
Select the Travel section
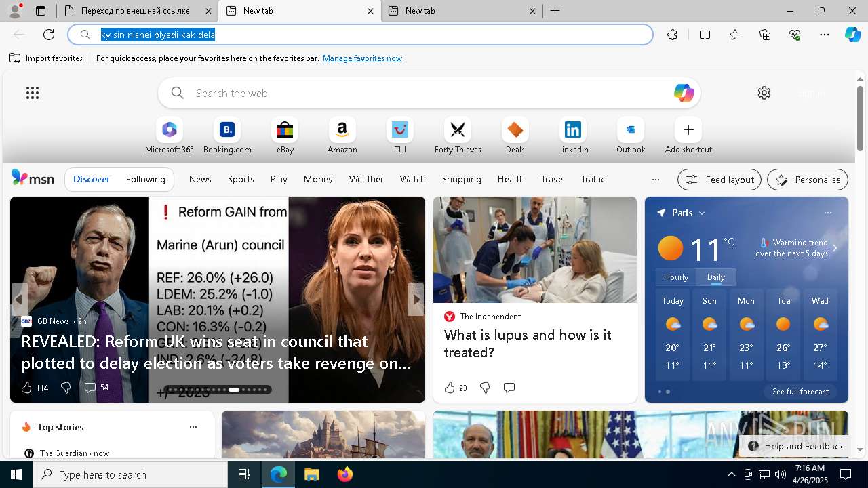click(553, 179)
